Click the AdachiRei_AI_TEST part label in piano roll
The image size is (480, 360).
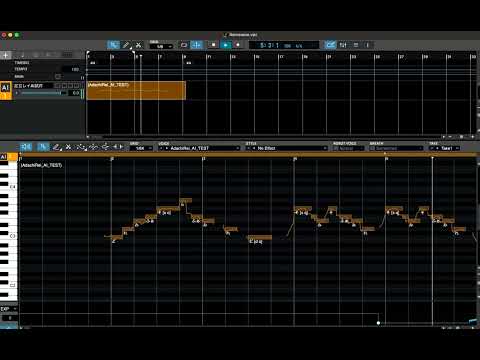pos(41,165)
